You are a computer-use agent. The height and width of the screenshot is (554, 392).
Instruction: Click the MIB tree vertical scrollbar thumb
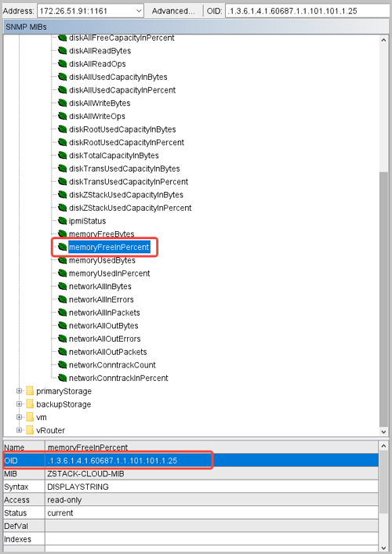[x=383, y=299]
